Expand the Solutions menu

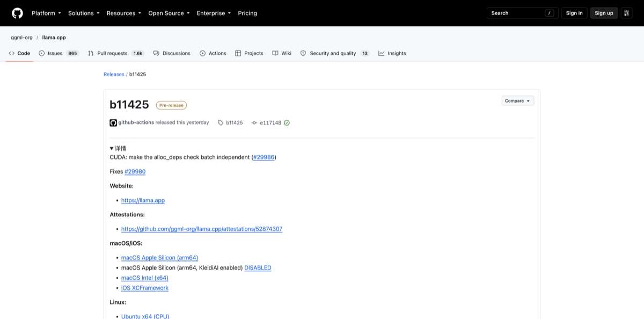click(x=84, y=13)
